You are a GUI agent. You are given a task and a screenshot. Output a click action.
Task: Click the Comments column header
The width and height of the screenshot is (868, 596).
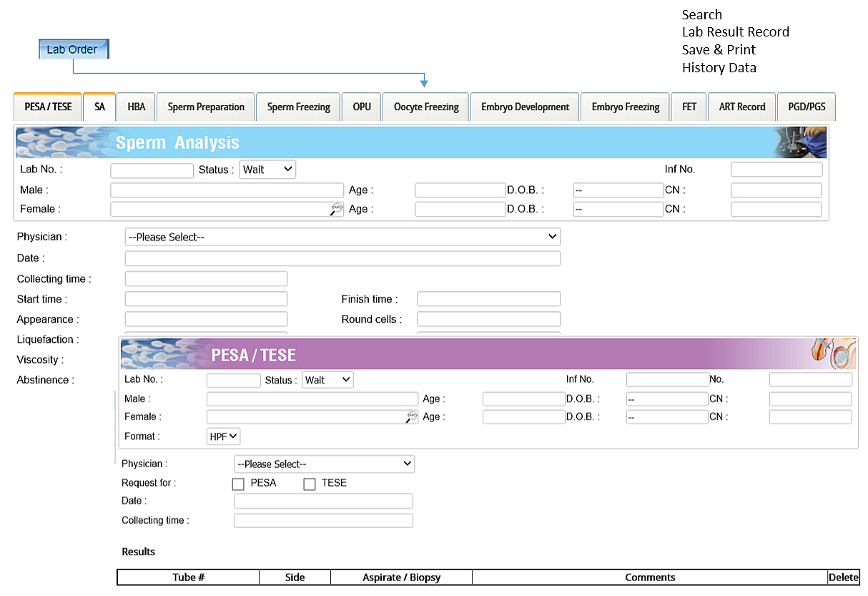(650, 577)
